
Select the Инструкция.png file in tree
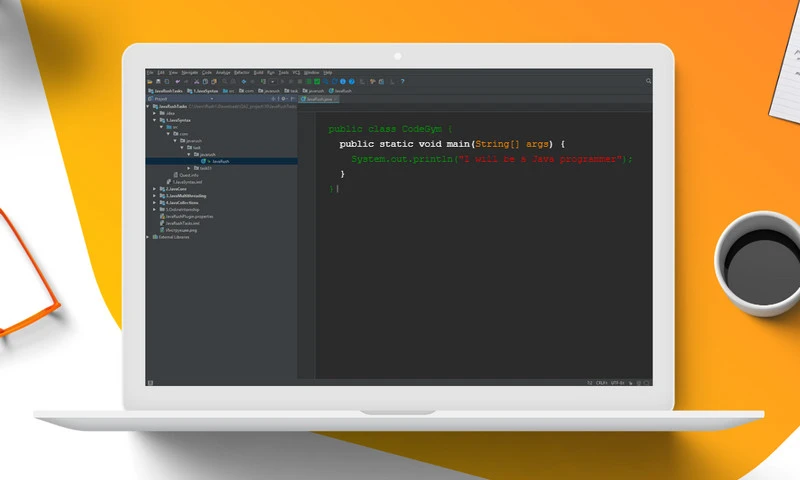[178, 230]
